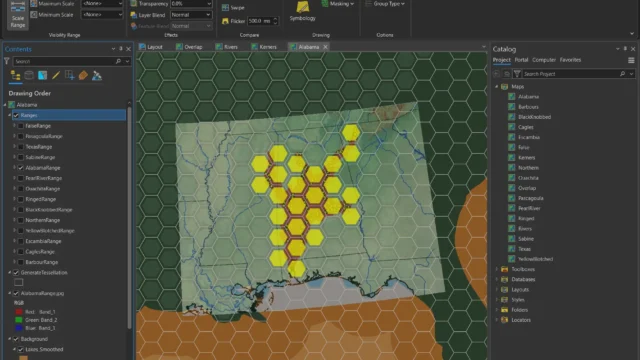Enable the PearlRiverRange layer checkbox

click(x=20, y=178)
